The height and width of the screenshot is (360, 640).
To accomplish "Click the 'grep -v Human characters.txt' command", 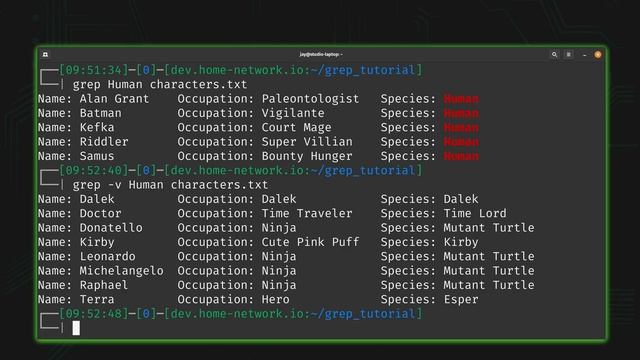I will (170, 185).
